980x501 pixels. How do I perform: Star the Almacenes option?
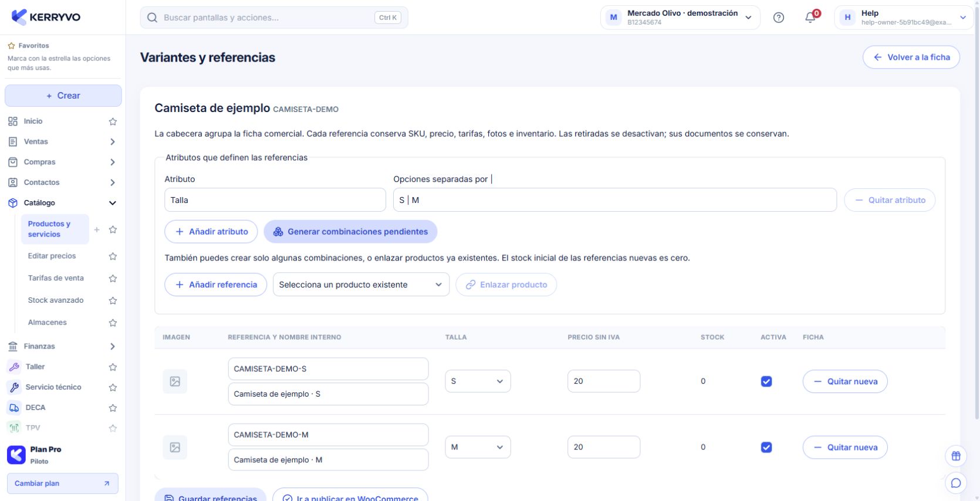pyautogui.click(x=113, y=323)
